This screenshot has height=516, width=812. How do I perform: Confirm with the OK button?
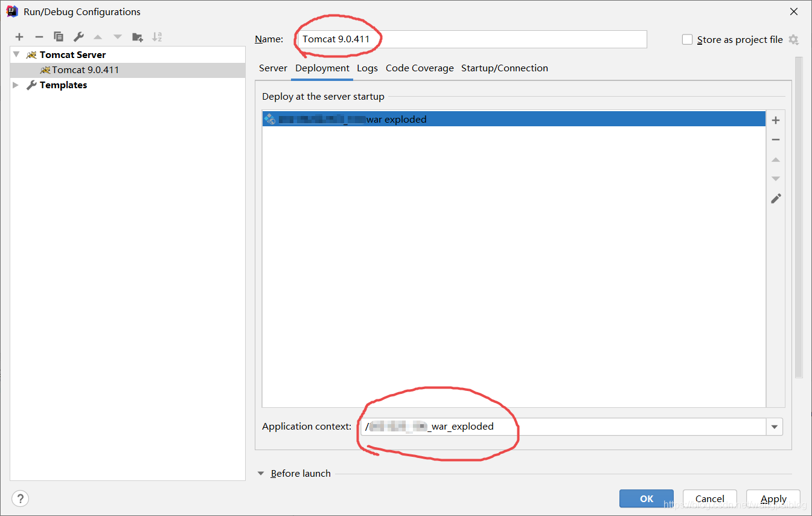[x=647, y=498]
